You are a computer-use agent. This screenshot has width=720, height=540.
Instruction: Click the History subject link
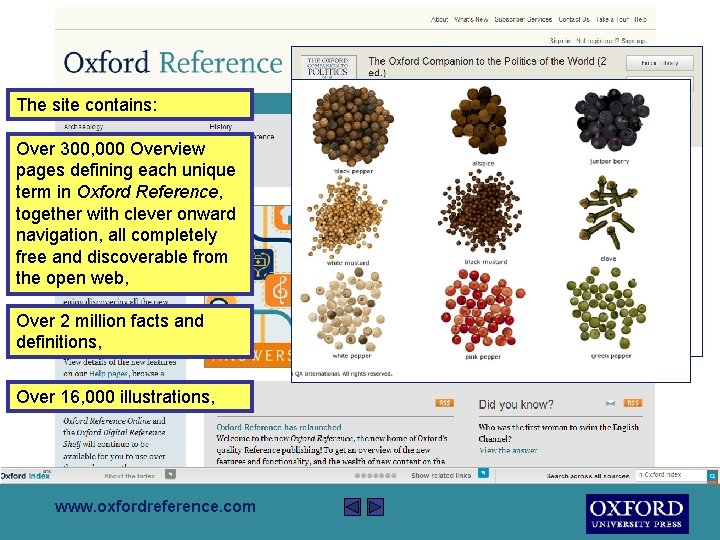[221, 127]
